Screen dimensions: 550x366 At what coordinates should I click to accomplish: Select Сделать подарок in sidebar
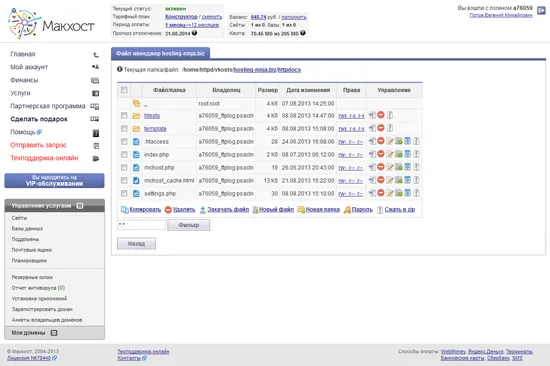(x=39, y=119)
